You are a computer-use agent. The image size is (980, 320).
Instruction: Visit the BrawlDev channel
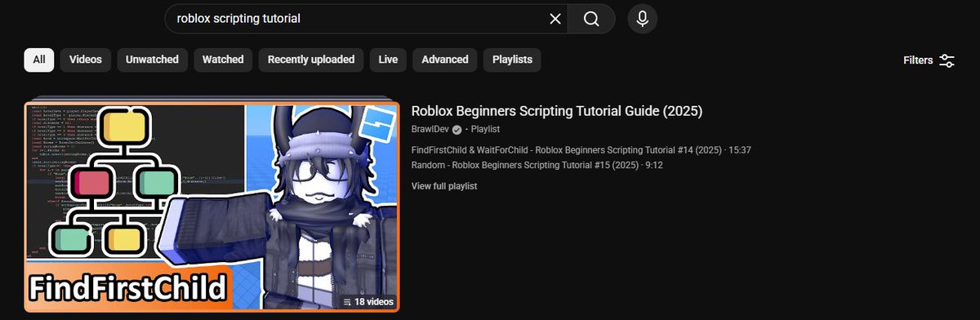point(430,129)
